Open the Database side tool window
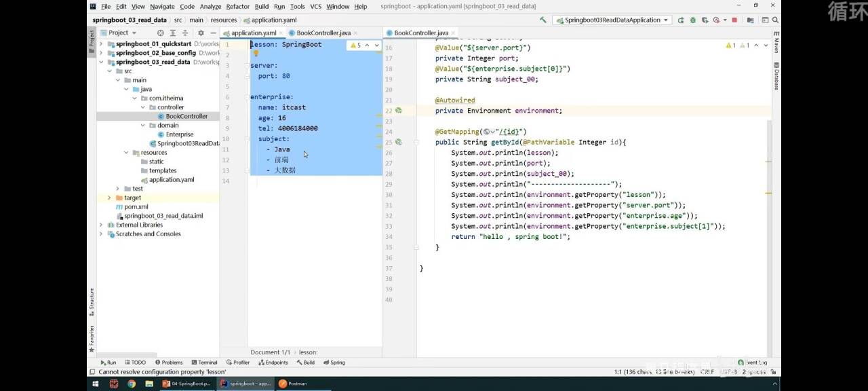The image size is (868, 391). point(776,76)
